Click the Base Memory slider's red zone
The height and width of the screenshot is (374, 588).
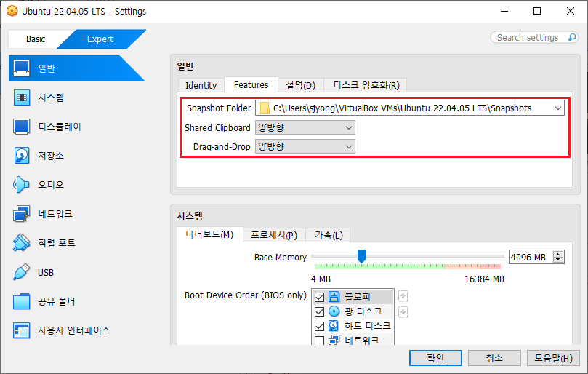tap(491, 266)
